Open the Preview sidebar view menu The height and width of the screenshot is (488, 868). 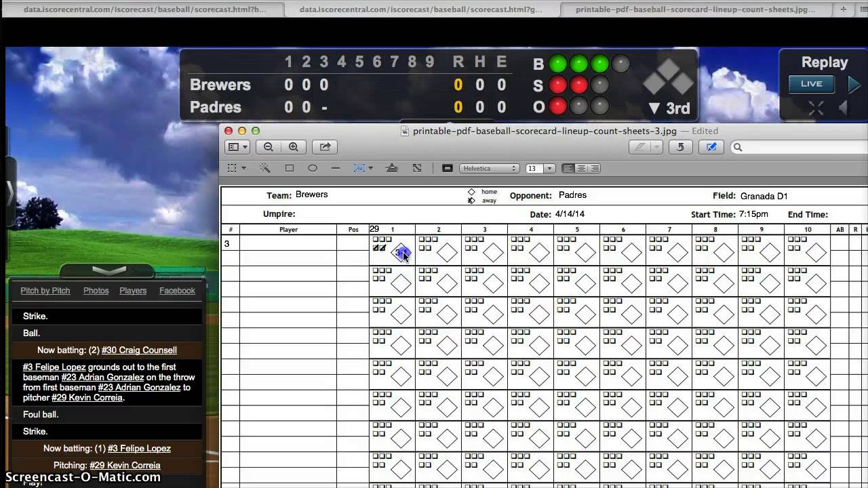point(238,147)
